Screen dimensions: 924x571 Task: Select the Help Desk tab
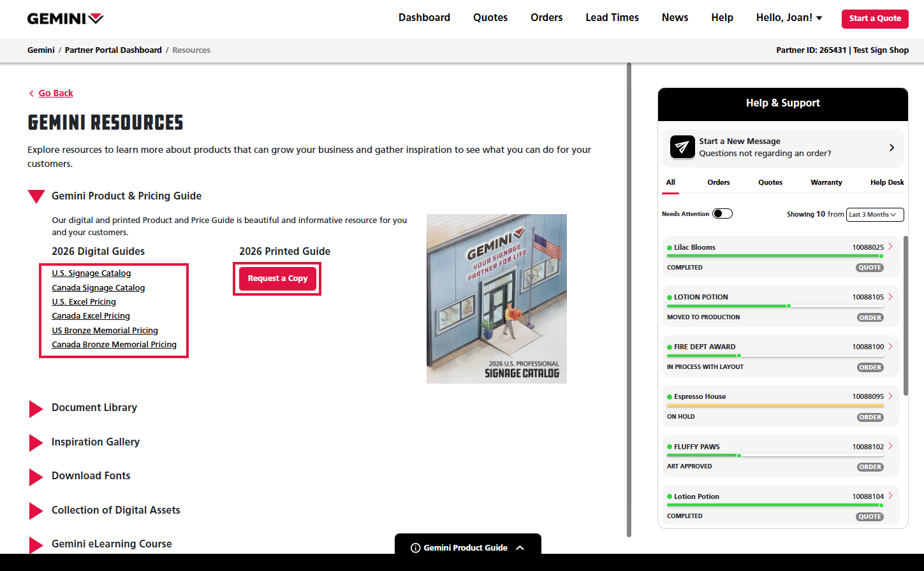pyautogui.click(x=886, y=182)
